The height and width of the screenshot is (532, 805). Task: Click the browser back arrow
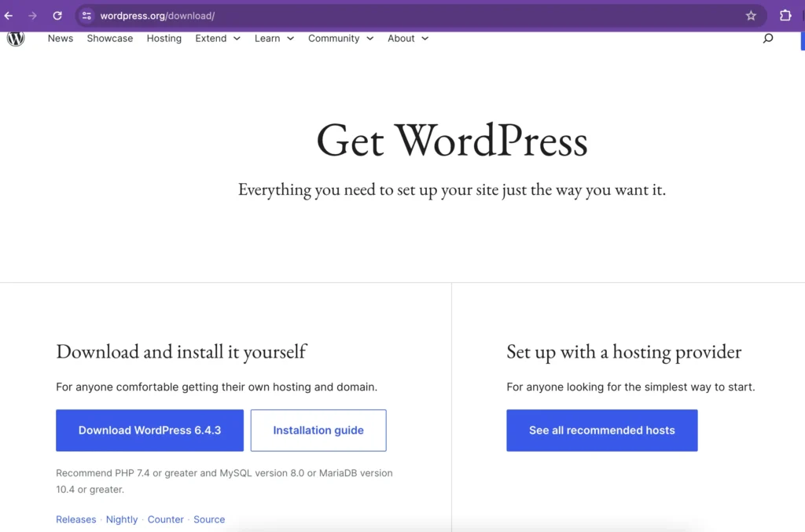(9, 16)
